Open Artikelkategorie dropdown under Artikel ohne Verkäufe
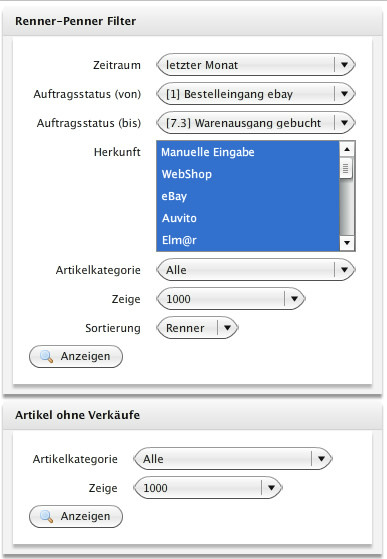The image size is (387, 559). (233, 459)
